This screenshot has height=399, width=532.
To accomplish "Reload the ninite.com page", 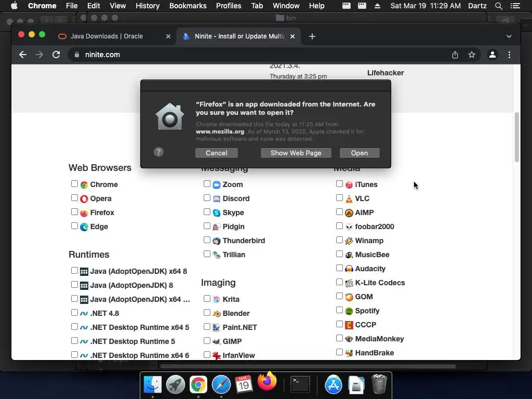I will pos(56,55).
